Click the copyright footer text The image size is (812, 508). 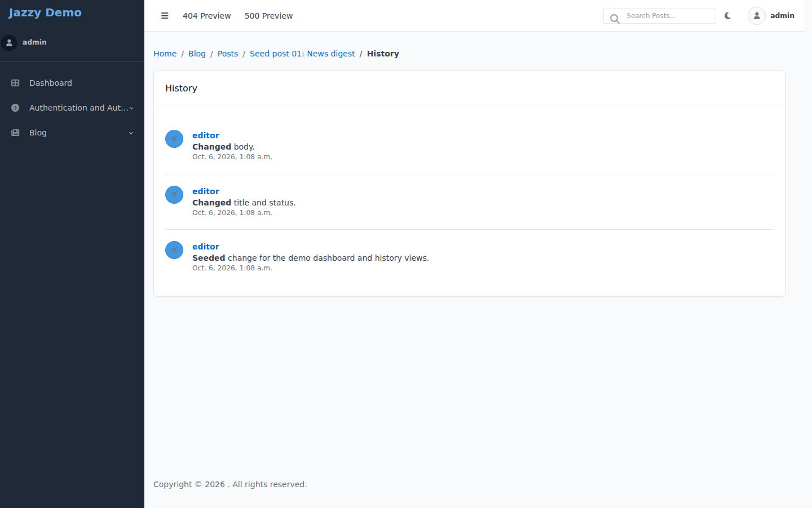click(230, 484)
